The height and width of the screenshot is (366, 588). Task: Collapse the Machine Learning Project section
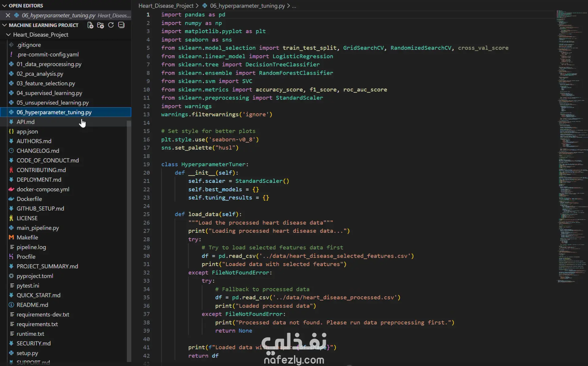coord(5,25)
